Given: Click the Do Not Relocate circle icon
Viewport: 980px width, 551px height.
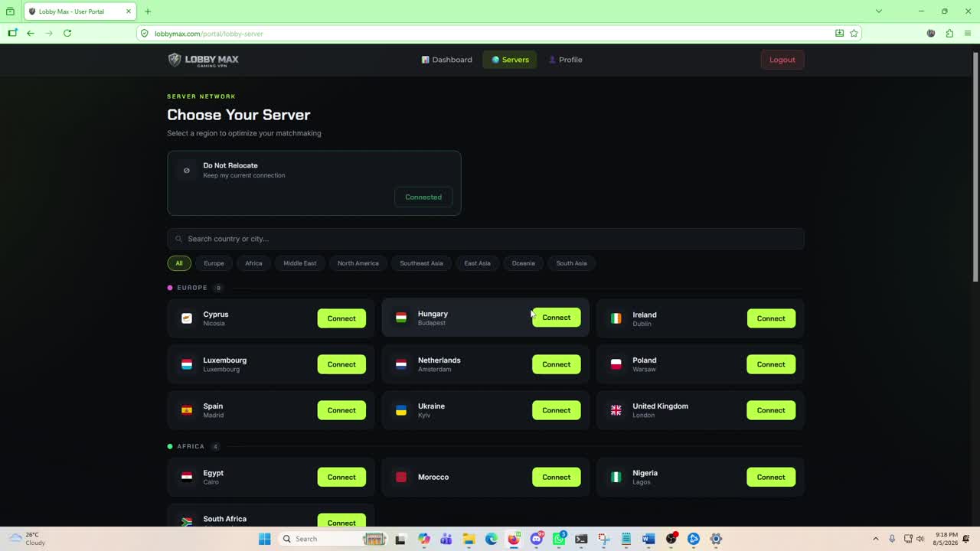Looking at the screenshot, I should point(187,170).
